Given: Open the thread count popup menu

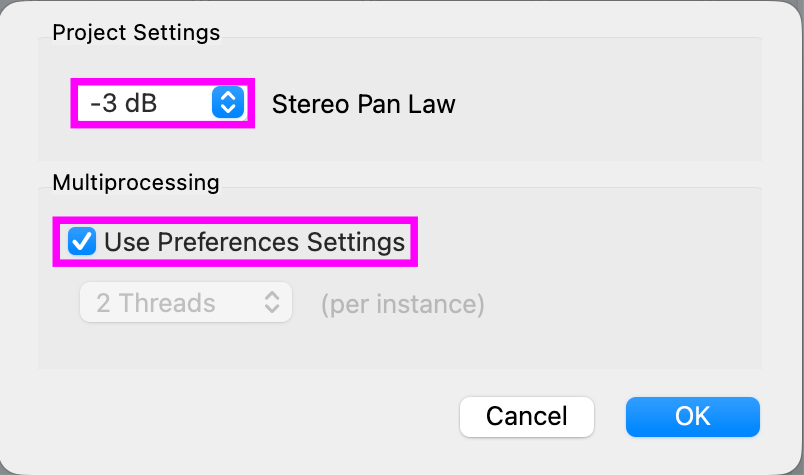Looking at the screenshot, I should (x=186, y=303).
